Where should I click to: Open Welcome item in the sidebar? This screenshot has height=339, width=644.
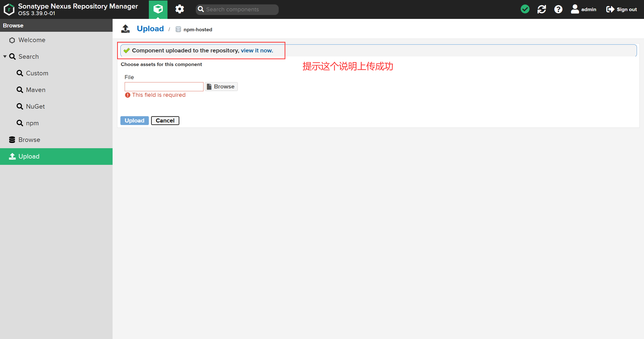(x=32, y=40)
